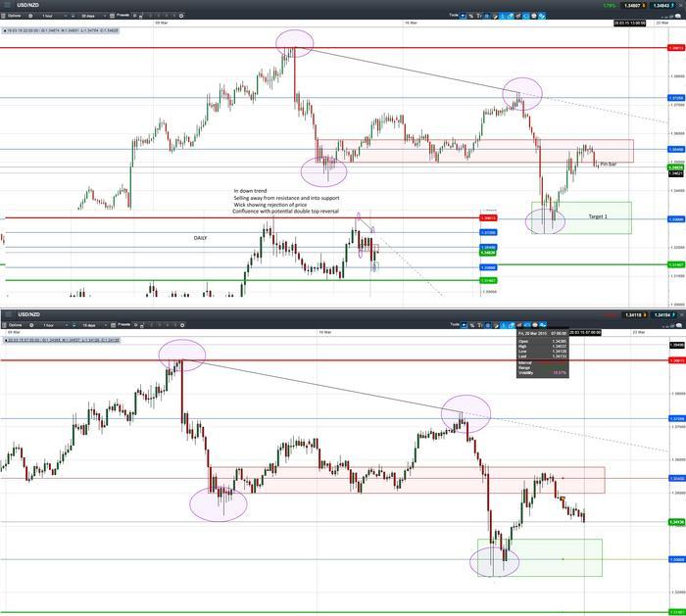Open the hamburger menu of the top USD/NZD chart
686x616 pixels.
click(x=8, y=5)
